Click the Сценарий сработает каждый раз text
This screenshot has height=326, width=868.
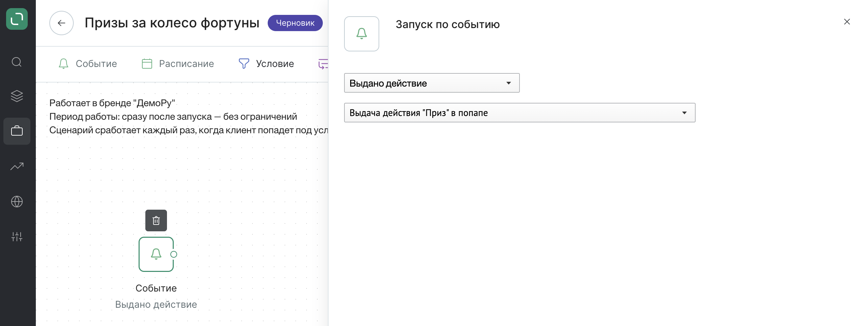pyautogui.click(x=189, y=130)
